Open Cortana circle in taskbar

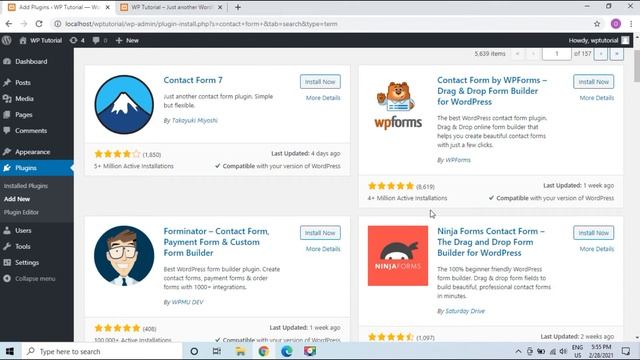click(x=194, y=351)
